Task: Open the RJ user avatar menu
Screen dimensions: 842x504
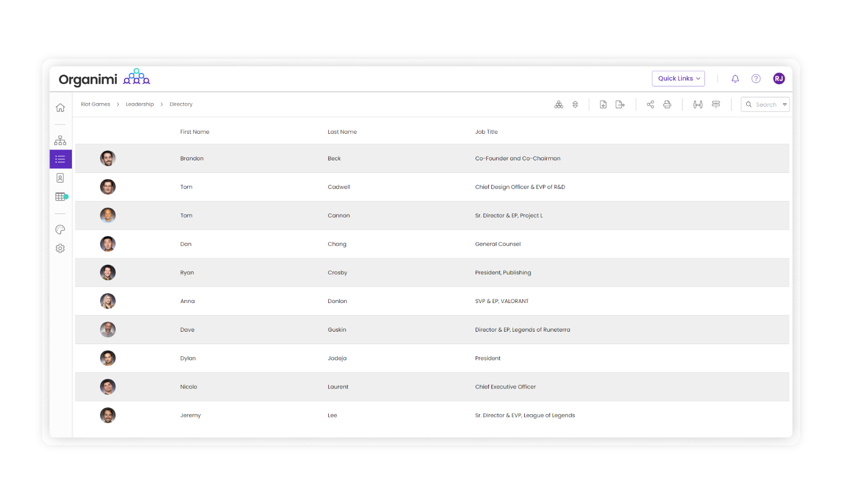Action: pos(779,79)
